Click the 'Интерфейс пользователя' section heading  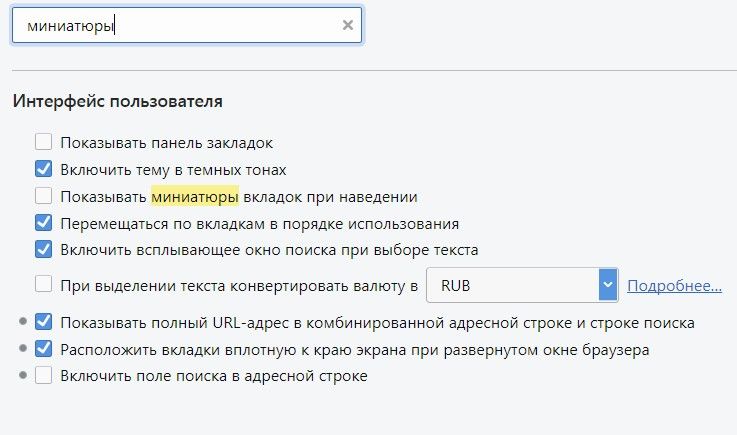117,101
